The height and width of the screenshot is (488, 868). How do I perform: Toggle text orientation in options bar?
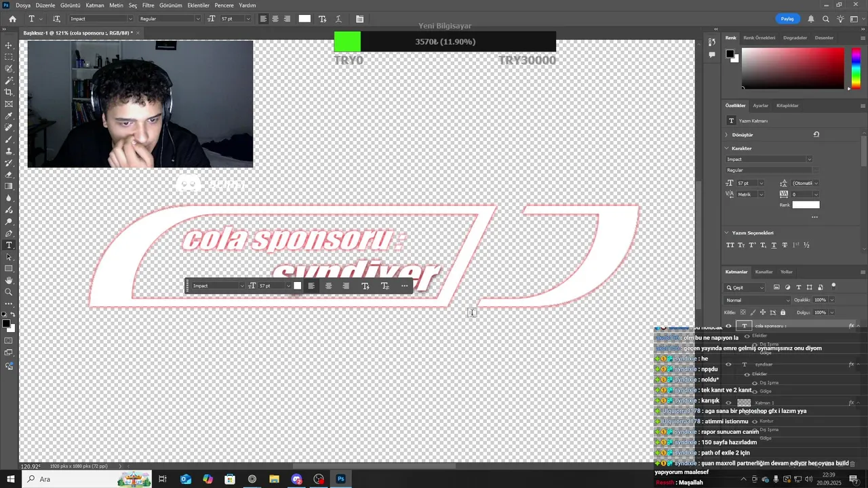click(56, 19)
